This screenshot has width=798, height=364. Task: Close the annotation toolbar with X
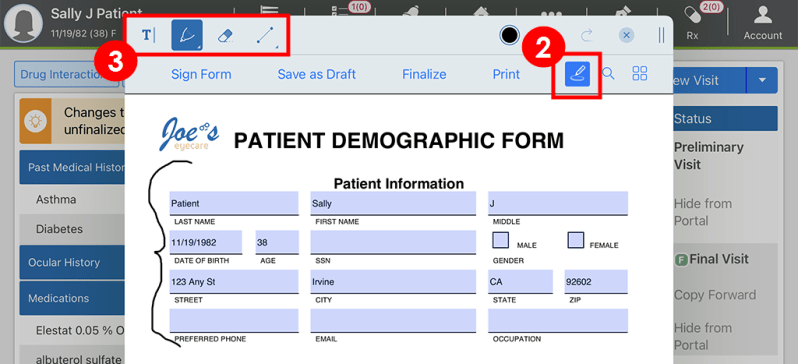tap(626, 35)
